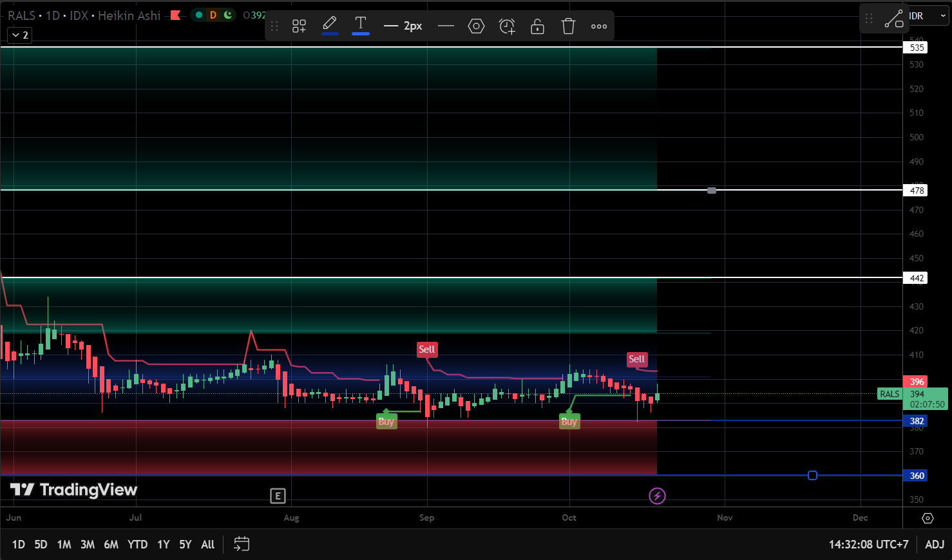
Task: Collapse the indicator legend showing 2
Action: [19, 35]
